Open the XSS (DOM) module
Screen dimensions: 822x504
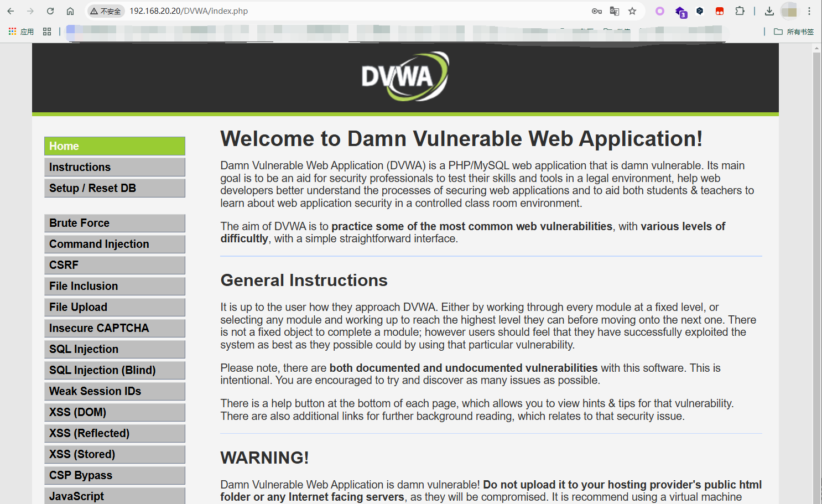[115, 412]
